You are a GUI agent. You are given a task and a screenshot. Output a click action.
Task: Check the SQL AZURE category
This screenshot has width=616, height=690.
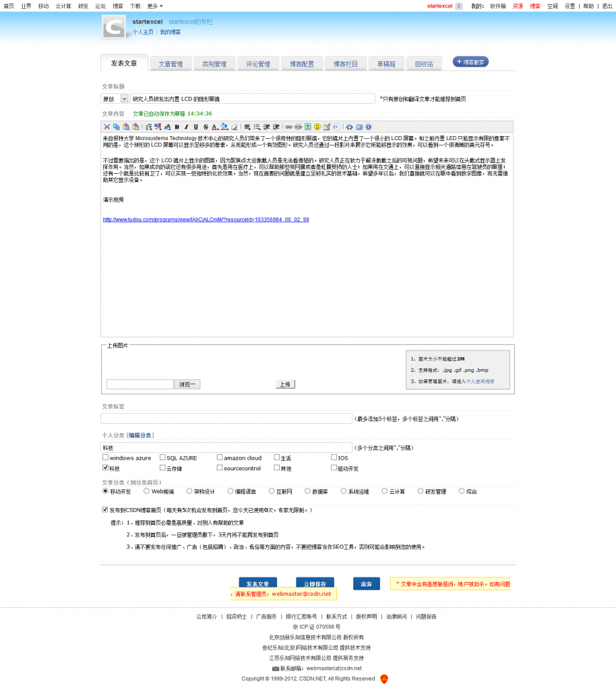pyautogui.click(x=162, y=458)
